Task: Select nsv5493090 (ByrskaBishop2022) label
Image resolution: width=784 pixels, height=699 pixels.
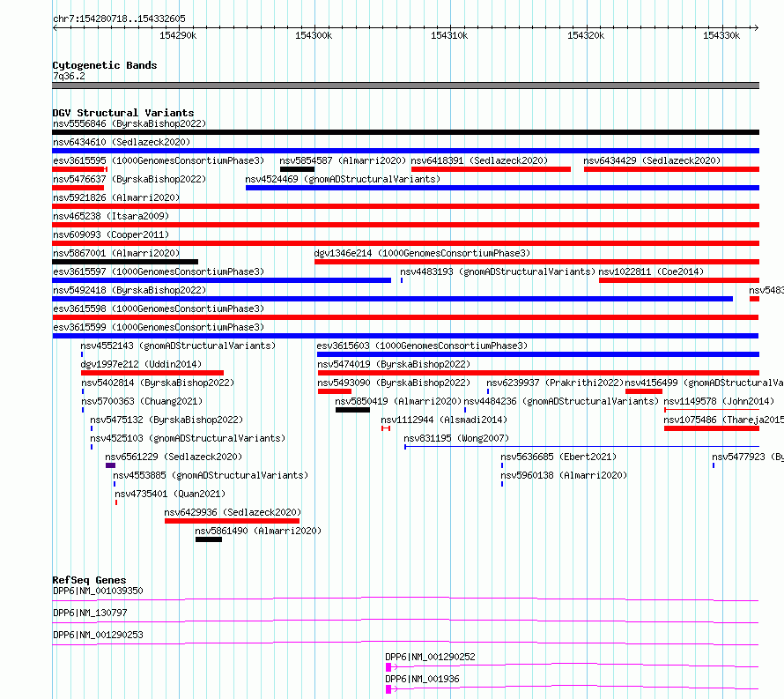Action: pos(394,383)
